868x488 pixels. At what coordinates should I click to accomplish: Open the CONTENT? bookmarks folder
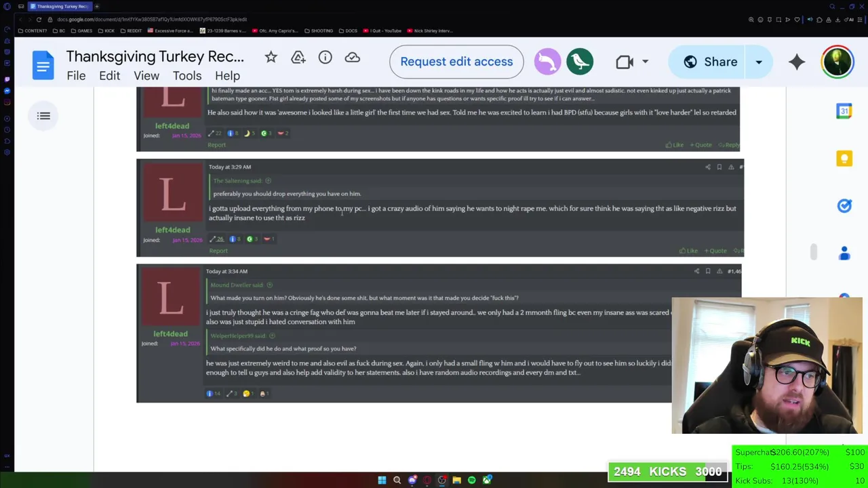[33, 30]
